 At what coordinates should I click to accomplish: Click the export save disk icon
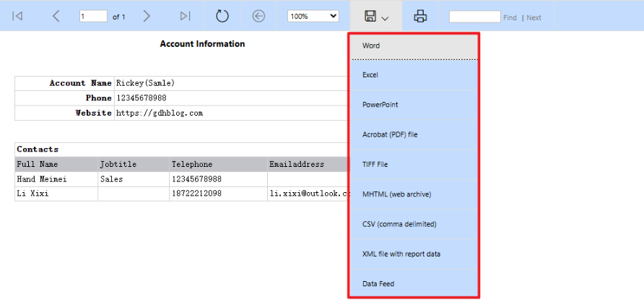tap(370, 16)
